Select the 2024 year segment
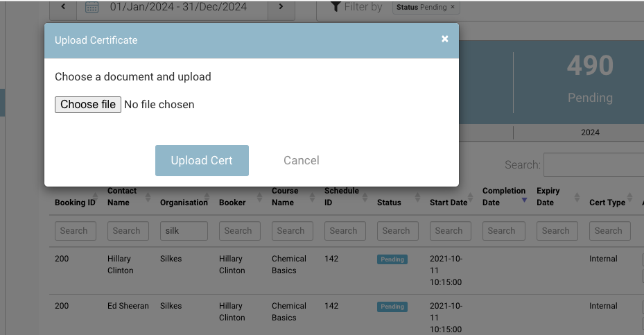 coord(590,132)
